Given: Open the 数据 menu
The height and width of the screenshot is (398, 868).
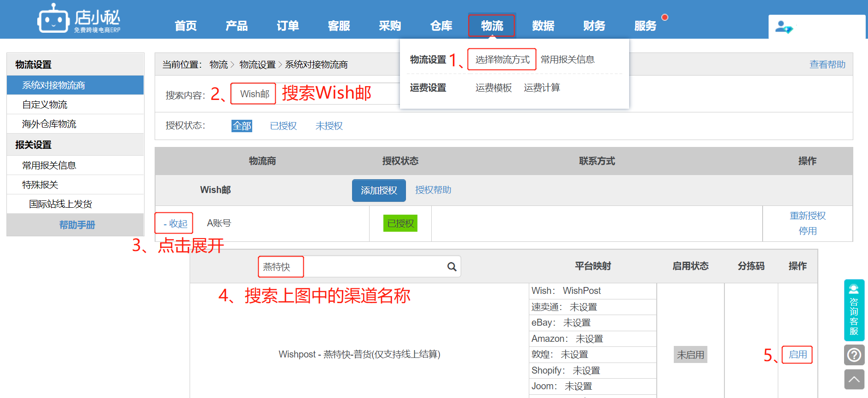Looking at the screenshot, I should (x=543, y=26).
